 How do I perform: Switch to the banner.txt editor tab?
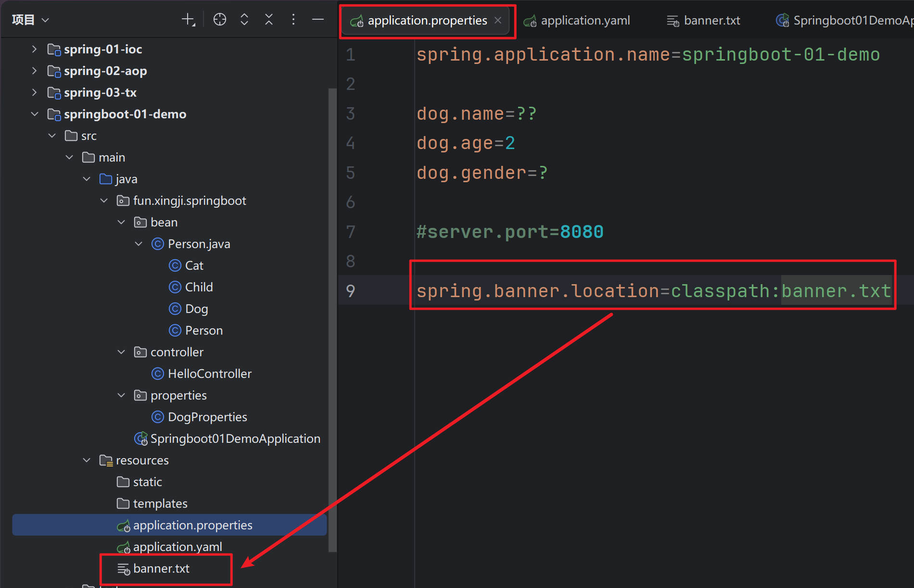711,21
